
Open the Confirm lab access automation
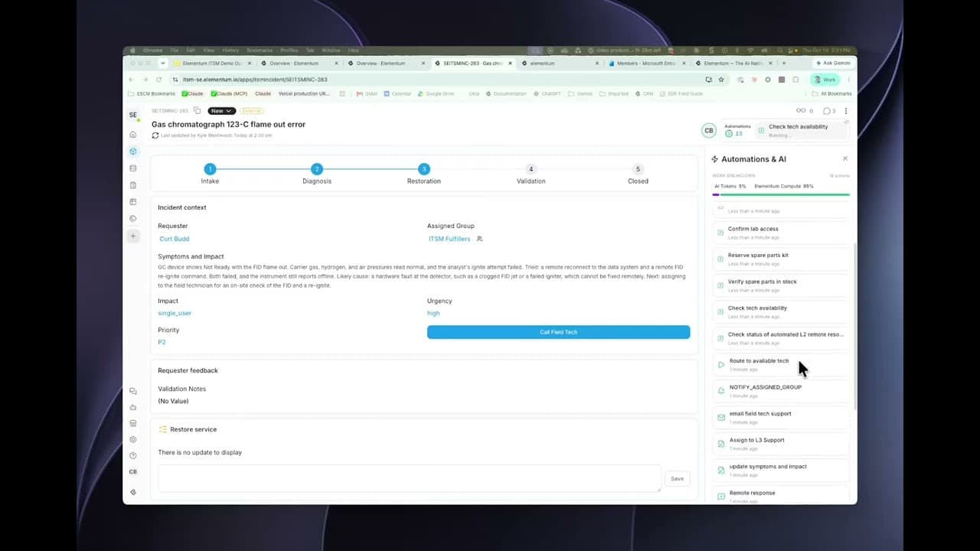pyautogui.click(x=781, y=233)
